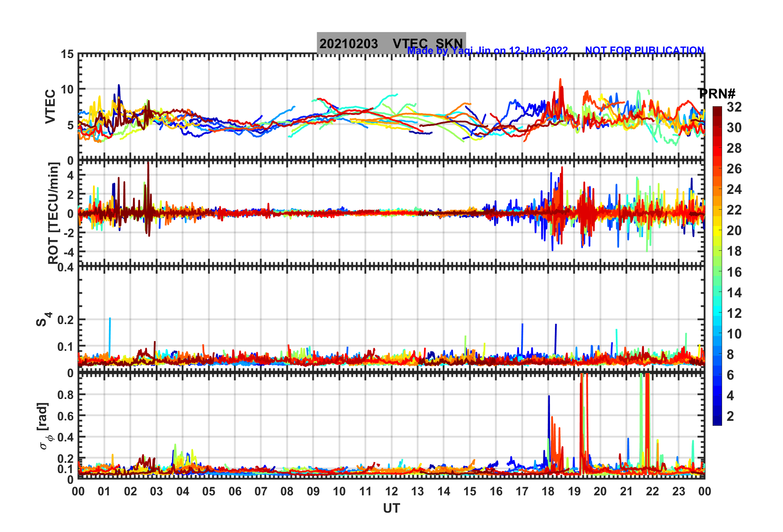Click colorbar tick label 24
The width and height of the screenshot is (783, 532).
(734, 189)
